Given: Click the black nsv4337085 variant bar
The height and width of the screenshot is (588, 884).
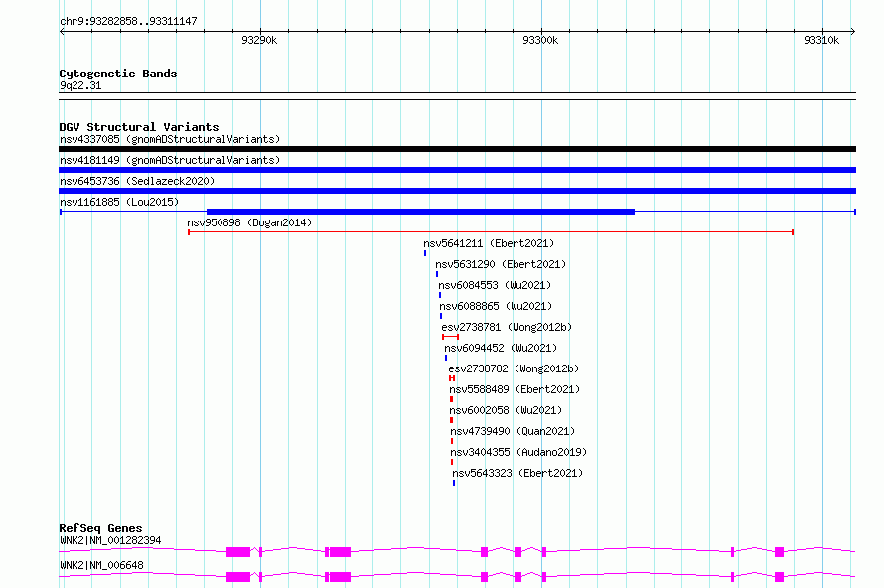Looking at the screenshot, I should pyautogui.click(x=457, y=149).
